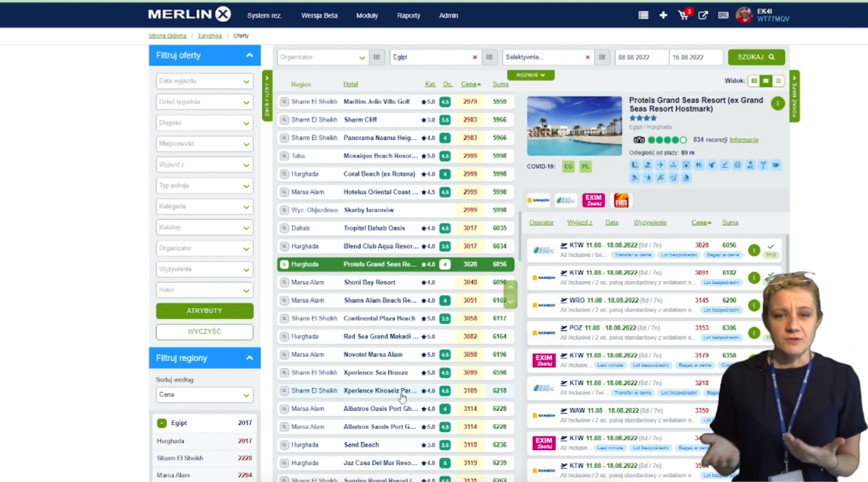Open the Raporty menu
This screenshot has height=482, width=868.
pyautogui.click(x=408, y=15)
